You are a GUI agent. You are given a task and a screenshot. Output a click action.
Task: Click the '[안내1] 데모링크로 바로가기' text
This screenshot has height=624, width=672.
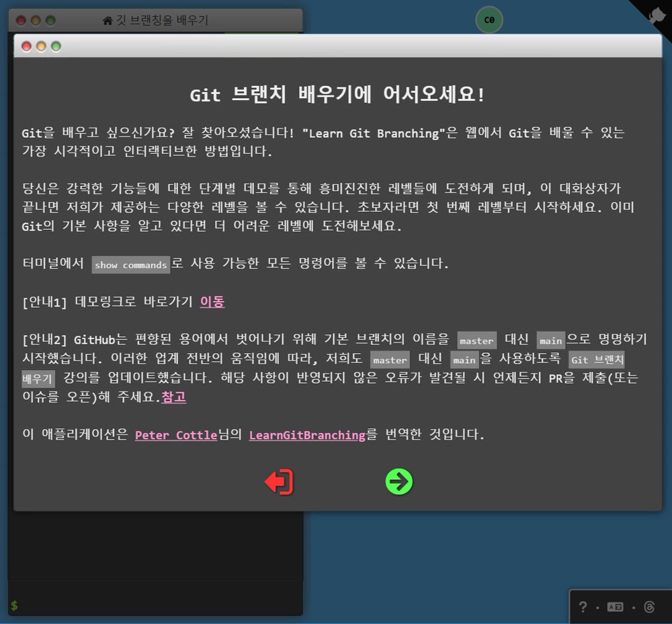click(x=108, y=301)
